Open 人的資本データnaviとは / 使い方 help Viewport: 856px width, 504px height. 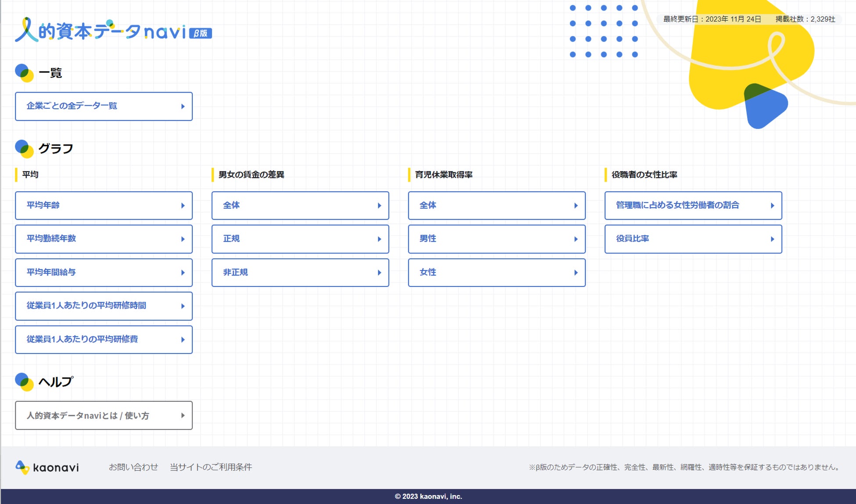[104, 415]
